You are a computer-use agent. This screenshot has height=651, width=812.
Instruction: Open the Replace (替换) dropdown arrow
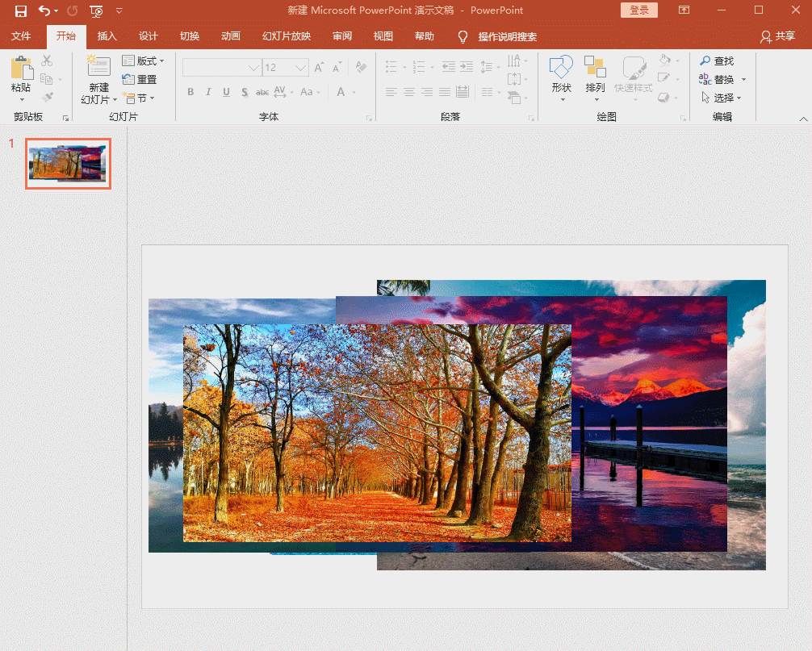(743, 80)
